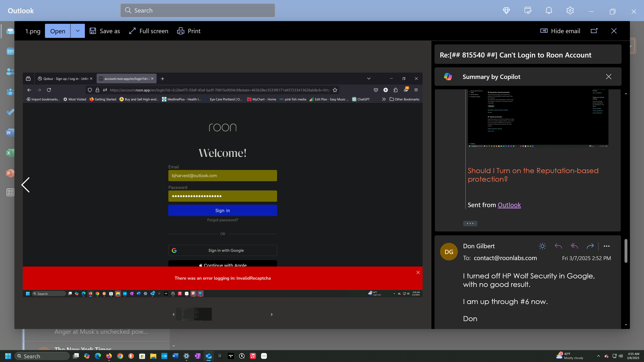Click the filmstrip left scroll arrow
Image resolution: width=644 pixels, height=362 pixels.
pyautogui.click(x=174, y=314)
